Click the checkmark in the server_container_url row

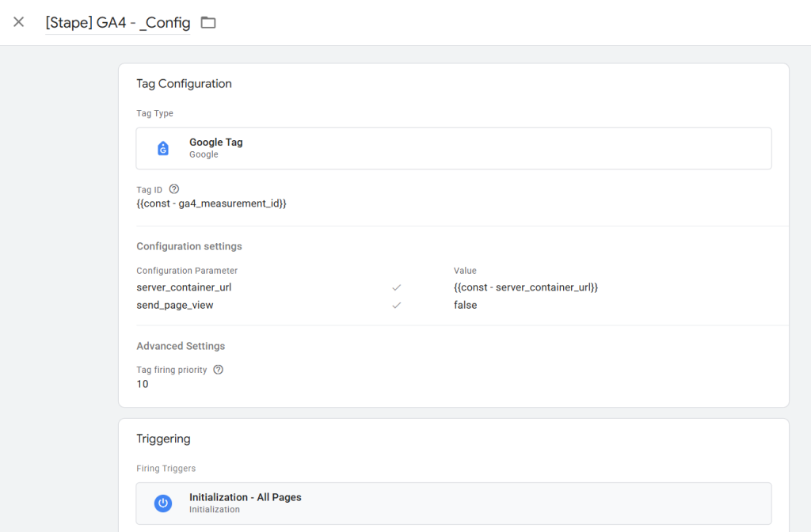397,287
